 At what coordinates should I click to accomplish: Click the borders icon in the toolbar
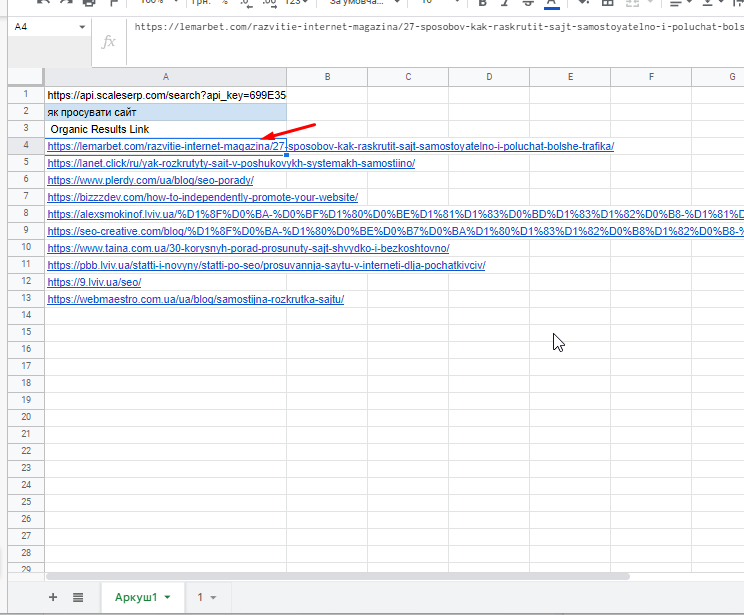pos(606,3)
